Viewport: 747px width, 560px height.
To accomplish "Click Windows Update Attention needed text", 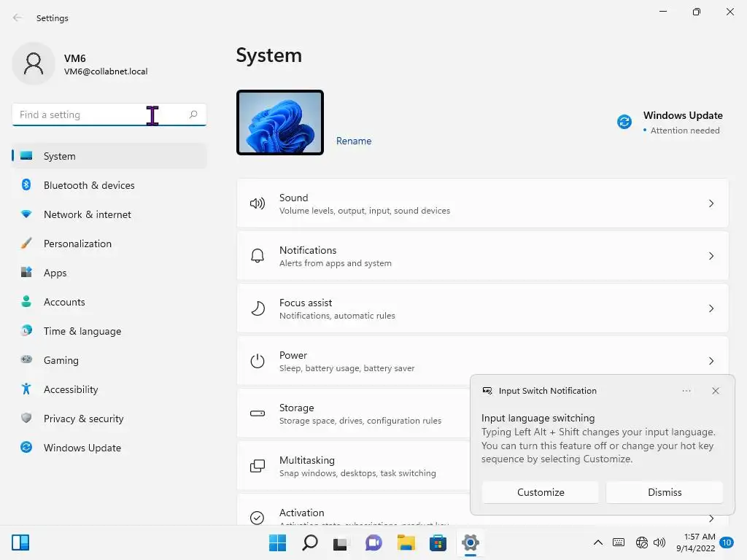I will 684,131.
